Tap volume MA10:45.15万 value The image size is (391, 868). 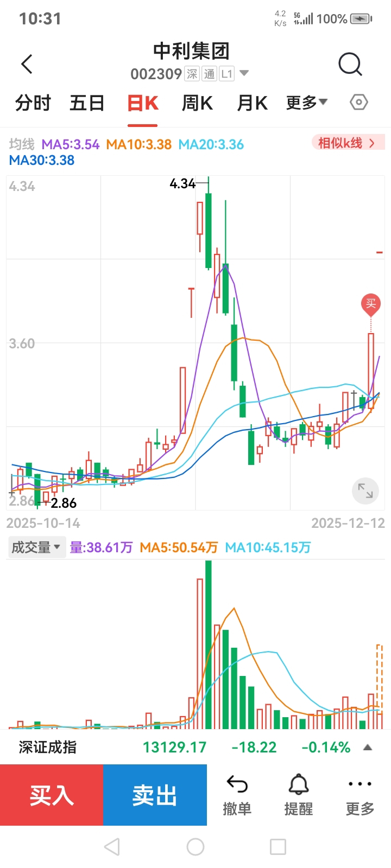(268, 548)
